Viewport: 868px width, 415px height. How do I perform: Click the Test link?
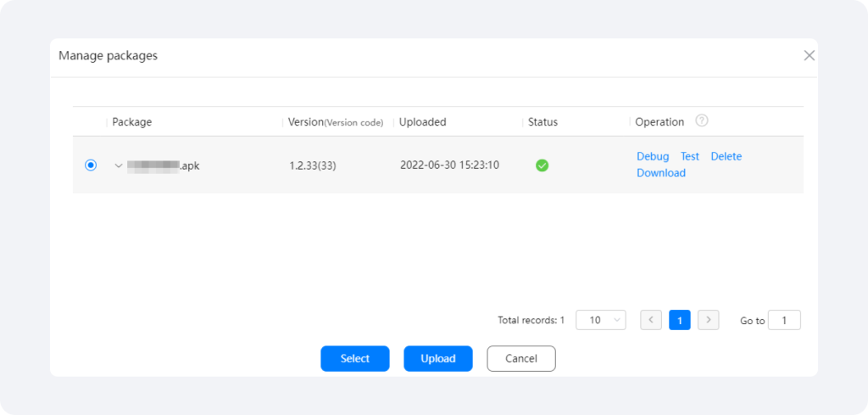690,156
